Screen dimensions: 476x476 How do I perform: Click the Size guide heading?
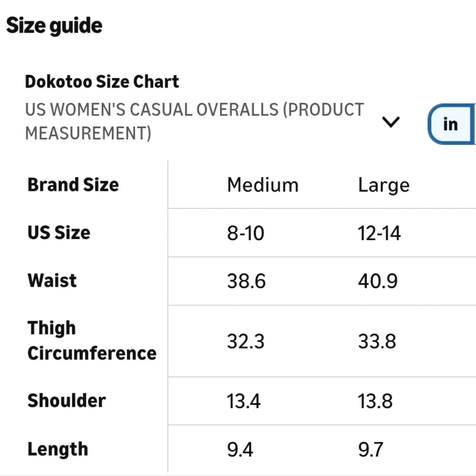54,25
